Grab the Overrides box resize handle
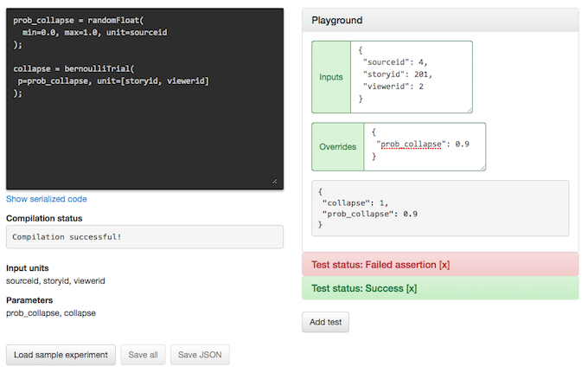 point(483,168)
